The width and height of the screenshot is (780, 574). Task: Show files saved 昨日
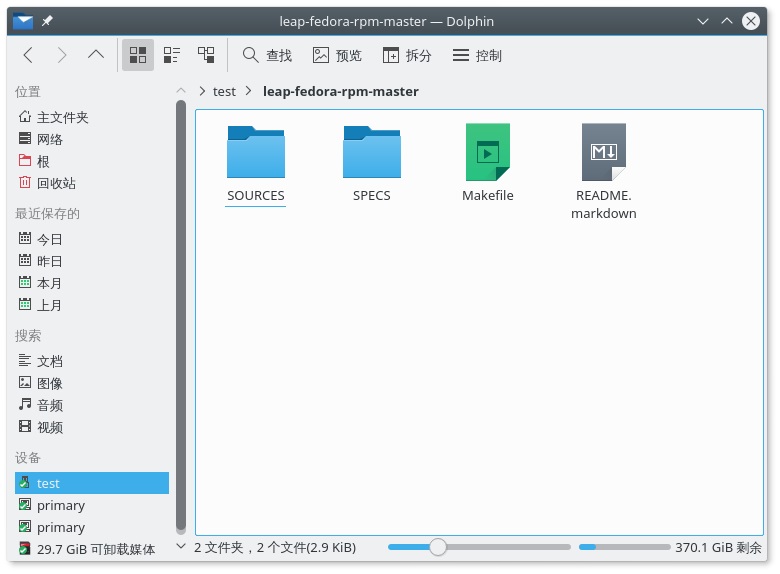pos(92,261)
